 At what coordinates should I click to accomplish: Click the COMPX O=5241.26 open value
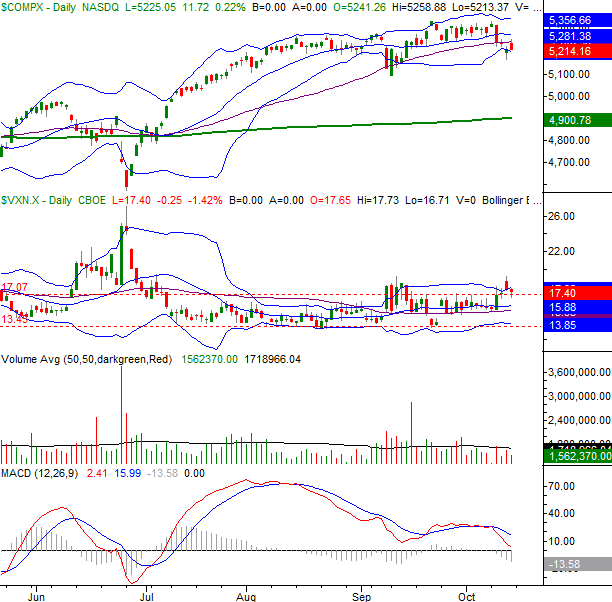click(359, 7)
